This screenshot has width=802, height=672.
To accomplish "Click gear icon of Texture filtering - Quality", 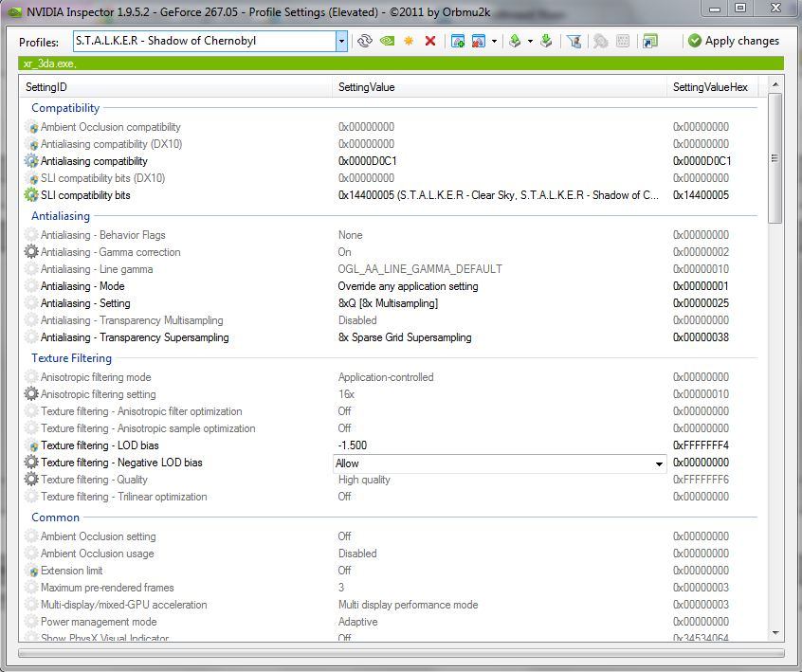I will [31, 480].
